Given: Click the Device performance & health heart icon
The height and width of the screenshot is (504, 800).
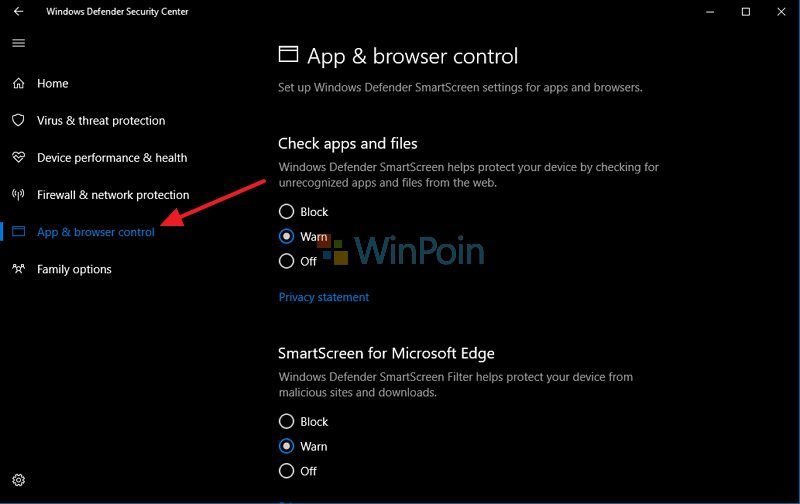Looking at the screenshot, I should [x=18, y=157].
